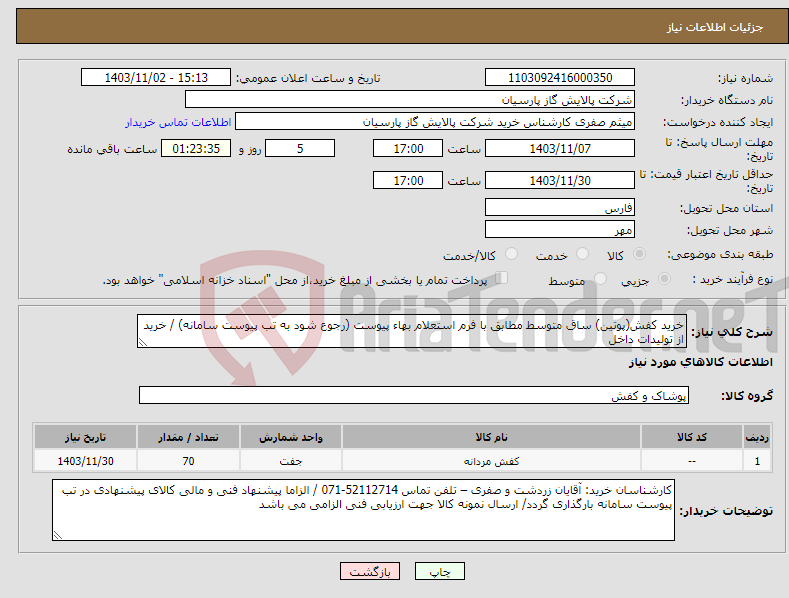Click the نام کالا column header
Viewport: 789px width, 598px height.
[x=491, y=437]
